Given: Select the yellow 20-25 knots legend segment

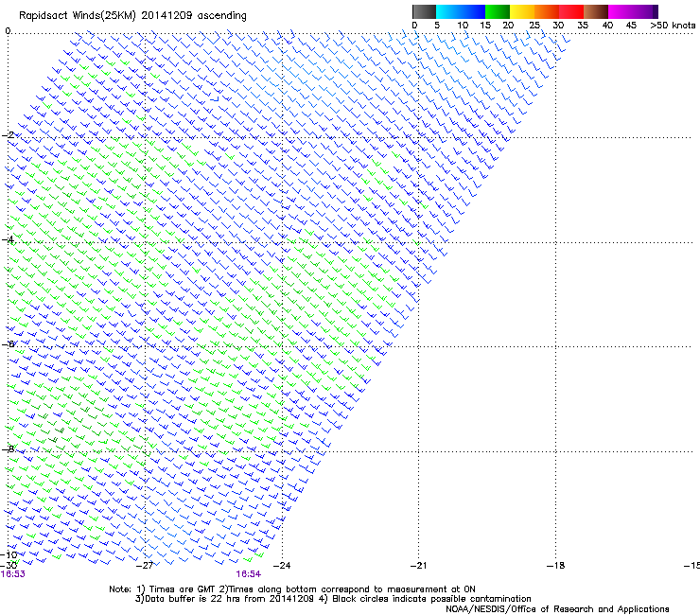Looking at the screenshot, I should (522, 11).
